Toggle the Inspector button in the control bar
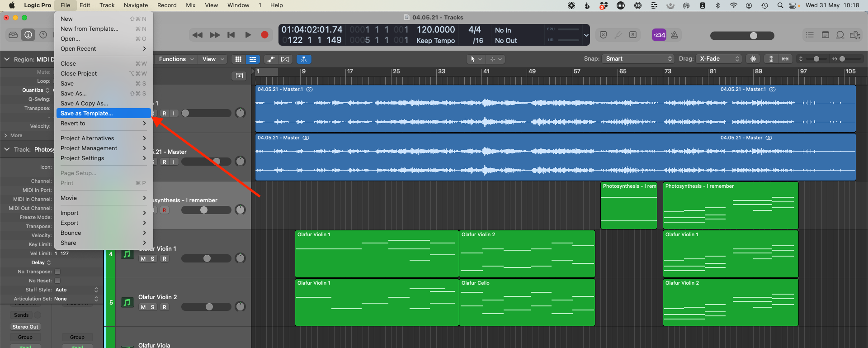 [x=28, y=35]
